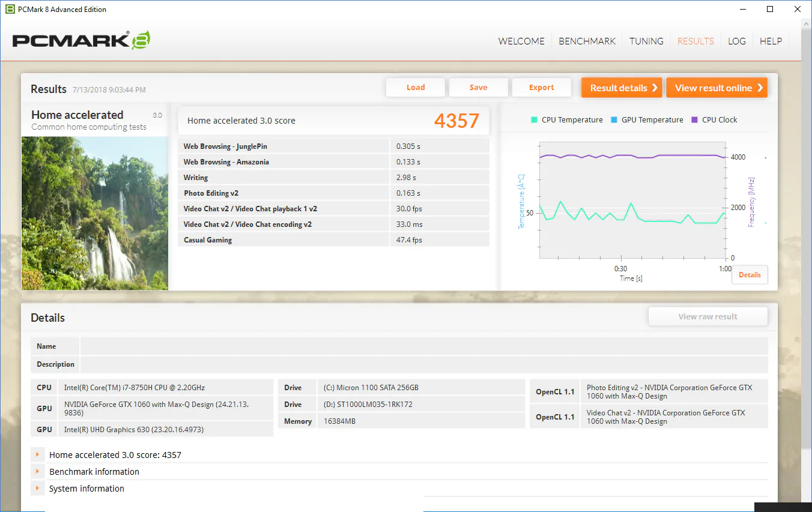
Task: Click the Writing test row
Action: click(x=334, y=178)
